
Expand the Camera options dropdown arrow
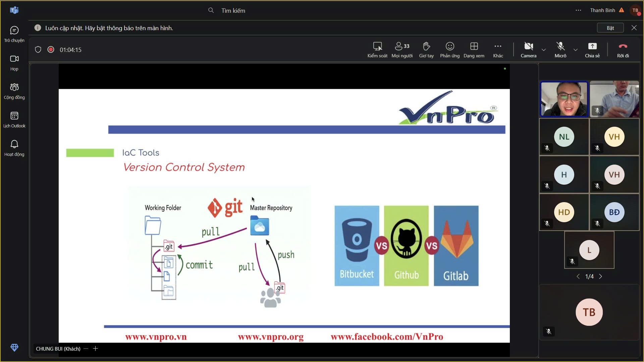tap(544, 50)
